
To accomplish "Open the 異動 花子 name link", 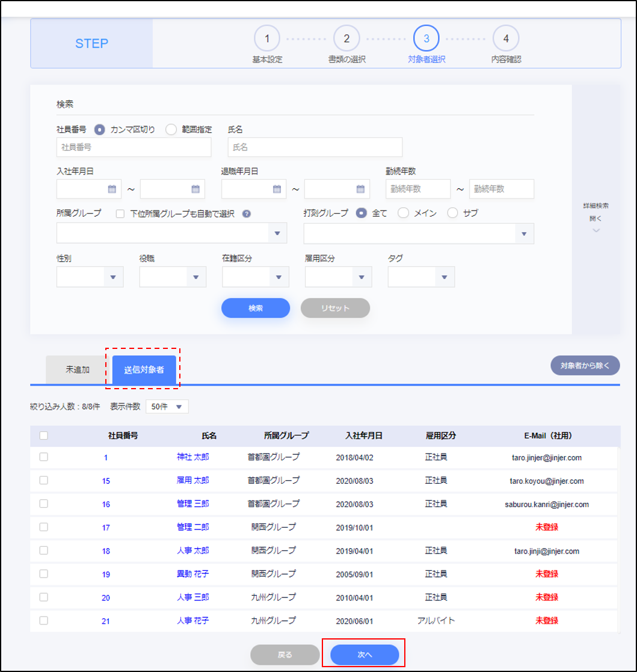I will pyautogui.click(x=192, y=574).
